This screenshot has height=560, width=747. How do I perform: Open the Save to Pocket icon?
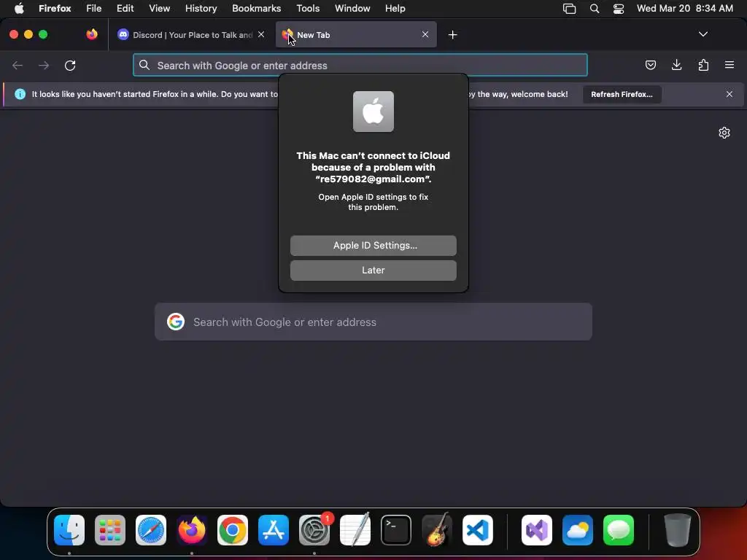pyautogui.click(x=650, y=65)
